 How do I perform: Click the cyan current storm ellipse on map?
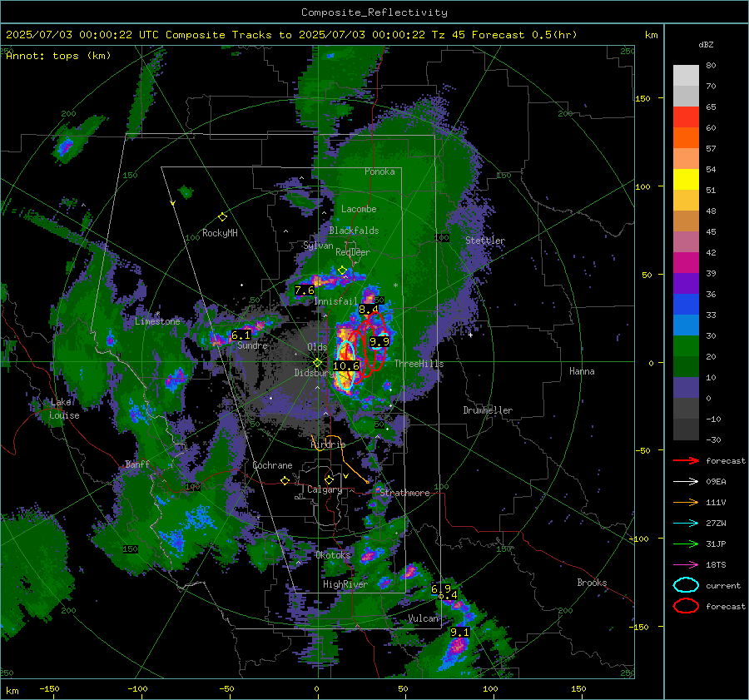[x=346, y=366]
